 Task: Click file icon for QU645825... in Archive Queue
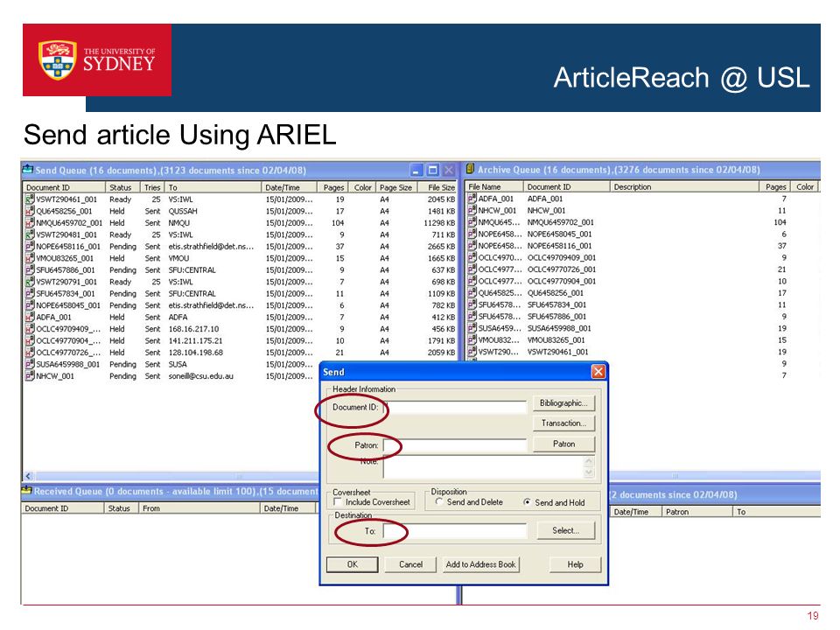[472, 292]
